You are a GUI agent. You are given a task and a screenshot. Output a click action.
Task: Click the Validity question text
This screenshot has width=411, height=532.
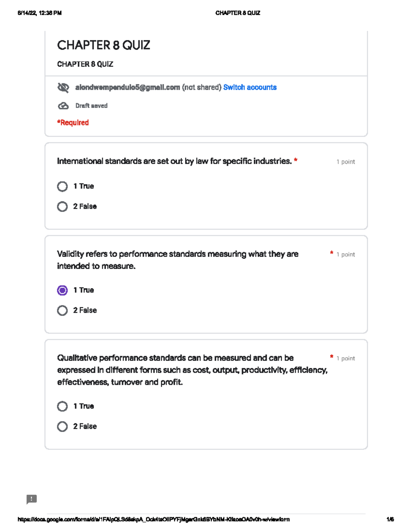point(177,260)
